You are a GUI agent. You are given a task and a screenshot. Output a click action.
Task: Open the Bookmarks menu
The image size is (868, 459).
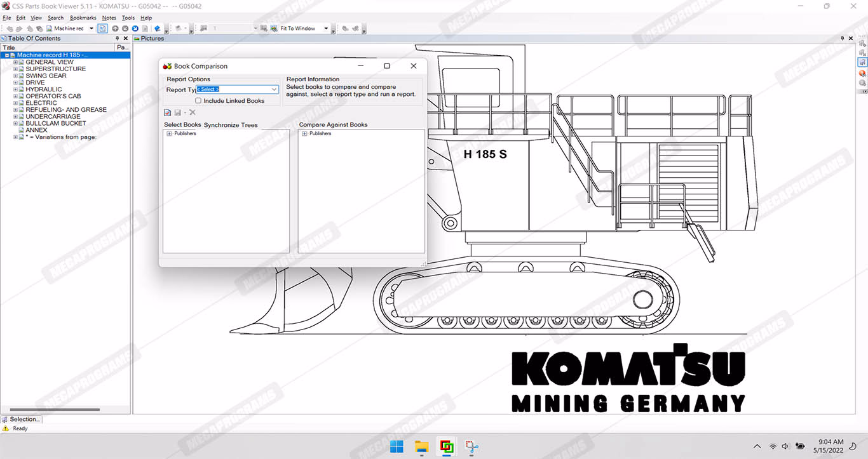(83, 18)
